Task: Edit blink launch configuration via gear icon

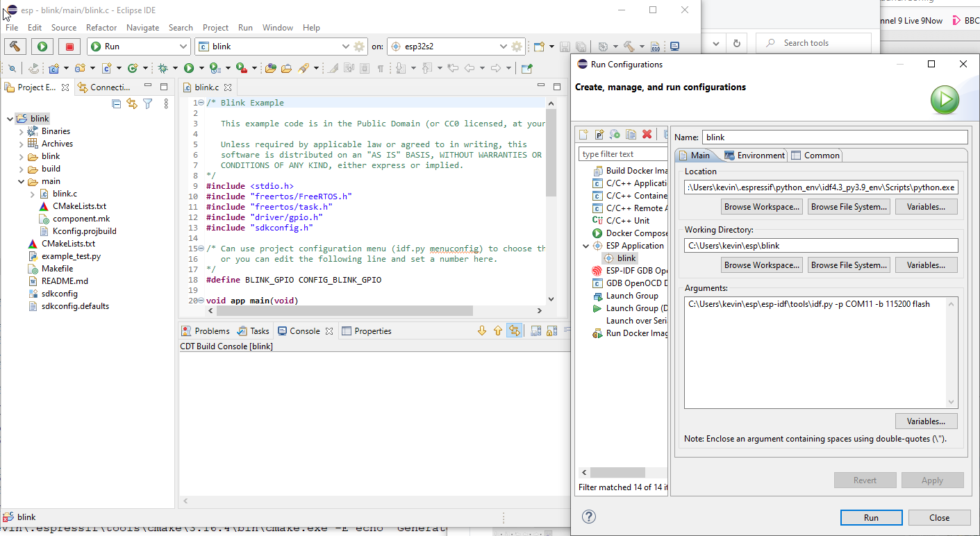Action: 359,47
